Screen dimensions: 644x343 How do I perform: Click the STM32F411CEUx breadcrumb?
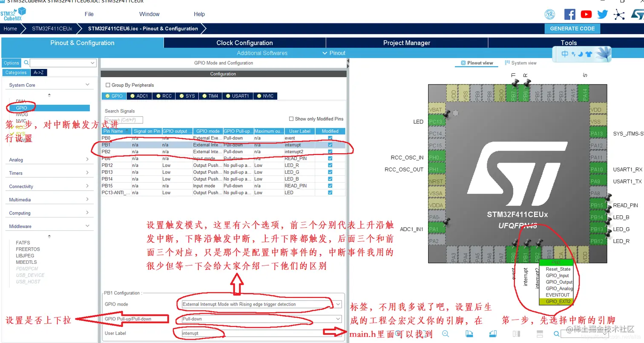point(52,29)
